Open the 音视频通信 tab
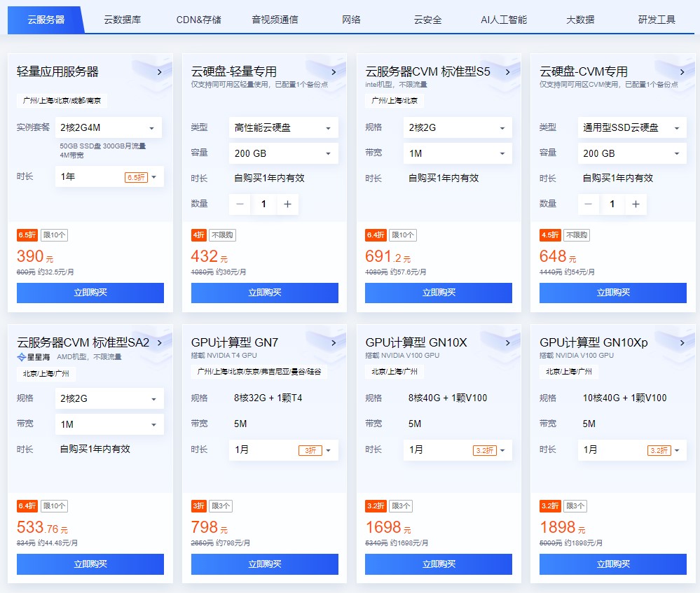This screenshot has width=700, height=593. point(275,20)
